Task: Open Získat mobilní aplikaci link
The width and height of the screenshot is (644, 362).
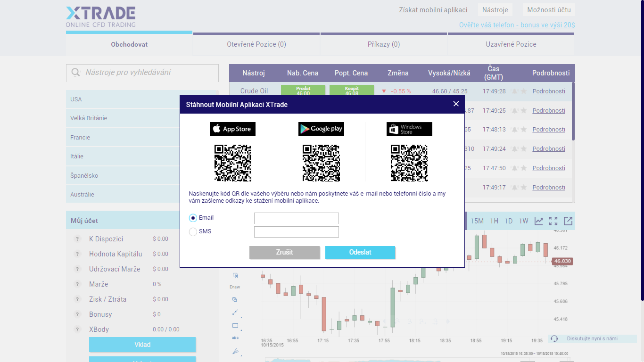Action: pos(433,10)
